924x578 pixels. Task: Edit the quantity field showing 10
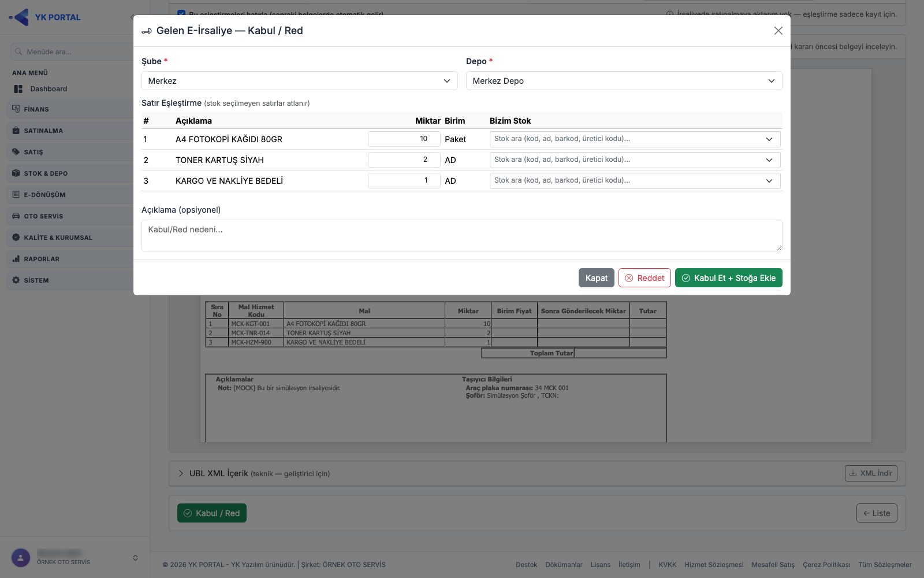pyautogui.click(x=404, y=139)
